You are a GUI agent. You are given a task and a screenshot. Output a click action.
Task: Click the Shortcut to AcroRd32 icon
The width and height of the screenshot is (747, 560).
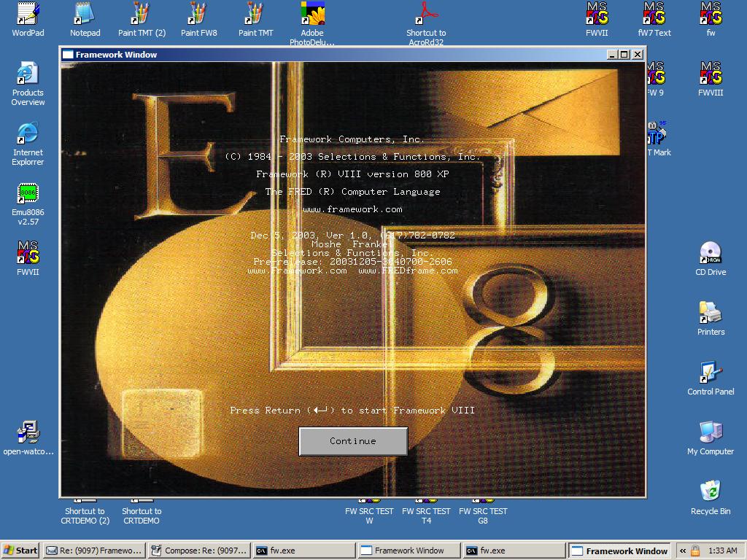(426, 23)
